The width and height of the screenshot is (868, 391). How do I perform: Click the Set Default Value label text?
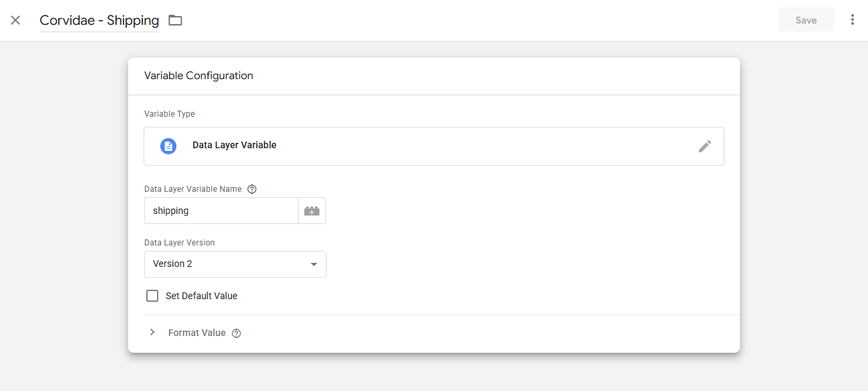tap(201, 296)
